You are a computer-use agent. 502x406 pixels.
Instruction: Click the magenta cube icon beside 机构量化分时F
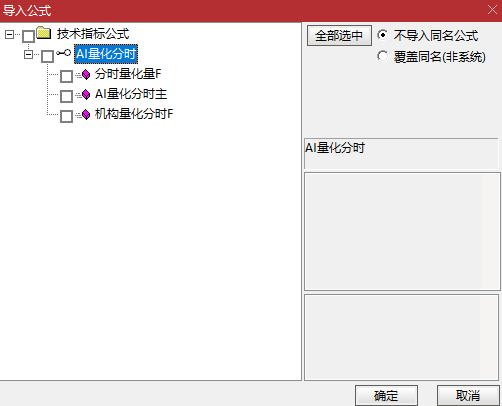[86, 115]
